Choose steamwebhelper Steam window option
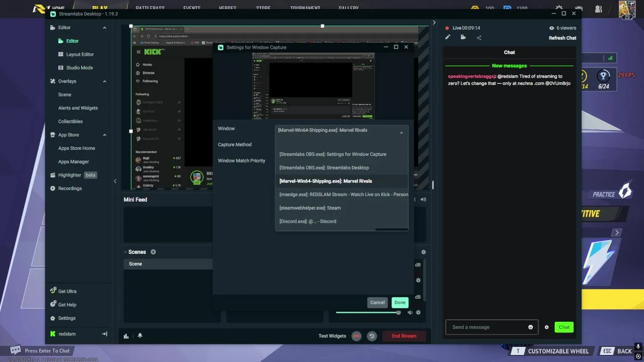This screenshot has width=644, height=362. pos(342,208)
